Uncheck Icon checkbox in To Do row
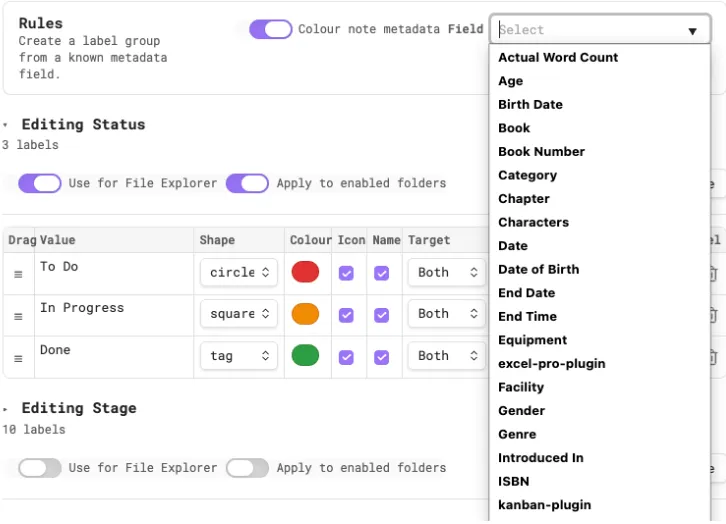726x524 pixels. point(346,273)
